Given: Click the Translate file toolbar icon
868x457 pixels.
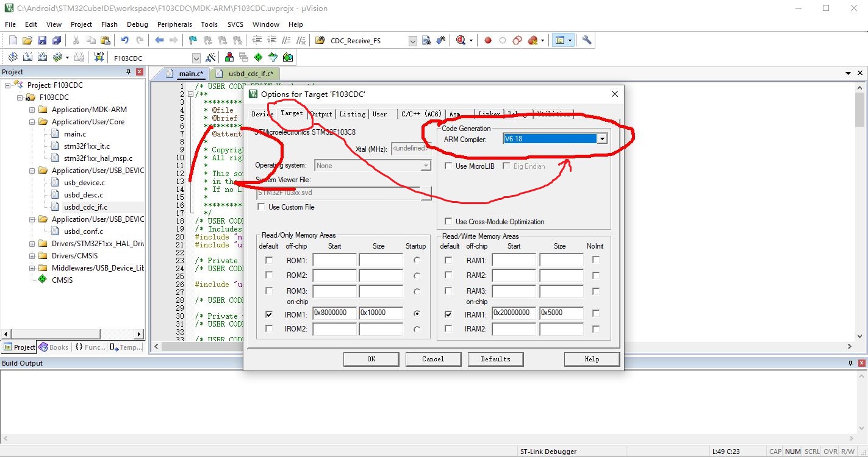Looking at the screenshot, I should (x=13, y=57).
